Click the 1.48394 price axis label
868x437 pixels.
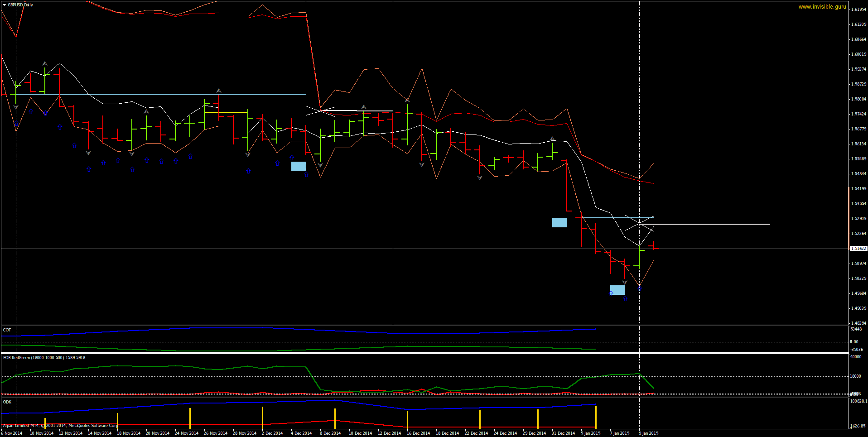[859, 323]
